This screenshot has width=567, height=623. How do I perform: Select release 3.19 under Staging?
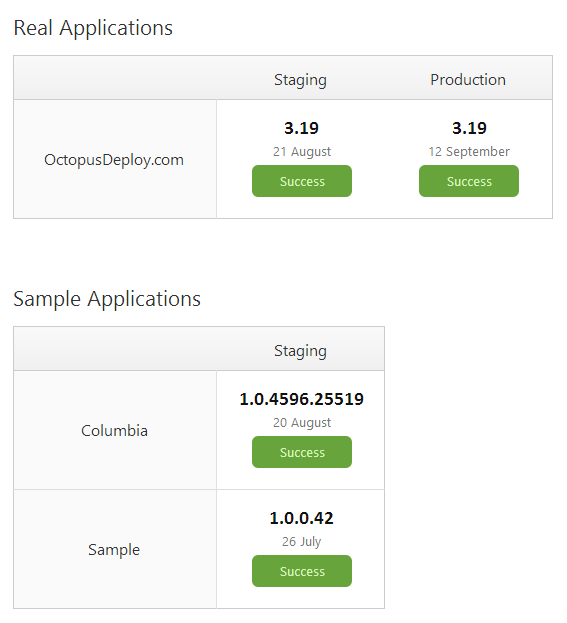[301, 128]
